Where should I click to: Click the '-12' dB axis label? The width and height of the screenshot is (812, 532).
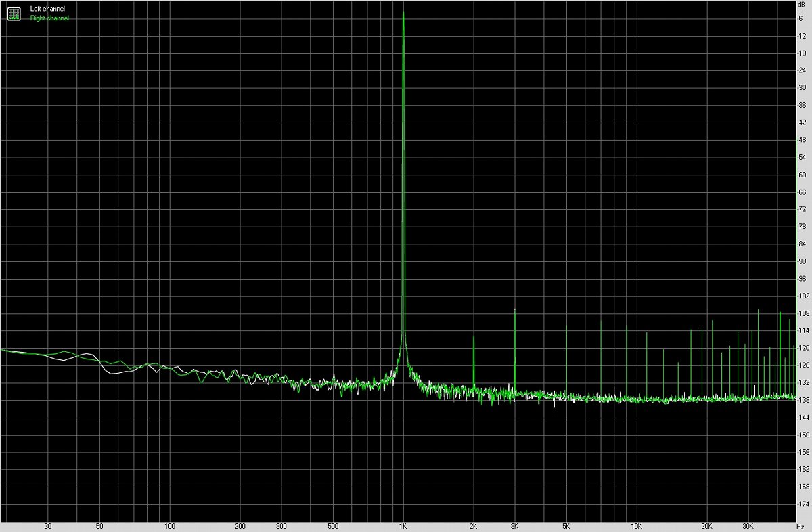[802, 36]
